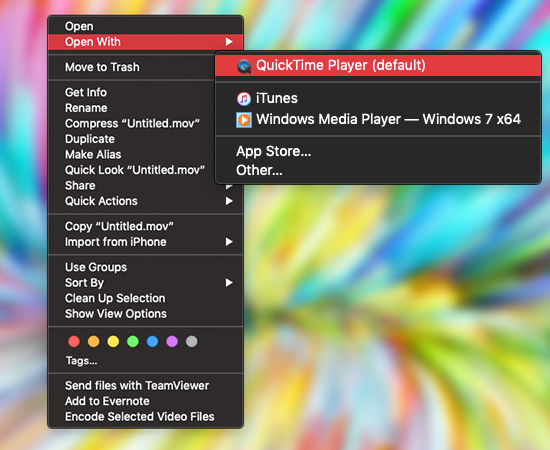
Task: Choose Open from the context menu
Action: click(x=146, y=26)
